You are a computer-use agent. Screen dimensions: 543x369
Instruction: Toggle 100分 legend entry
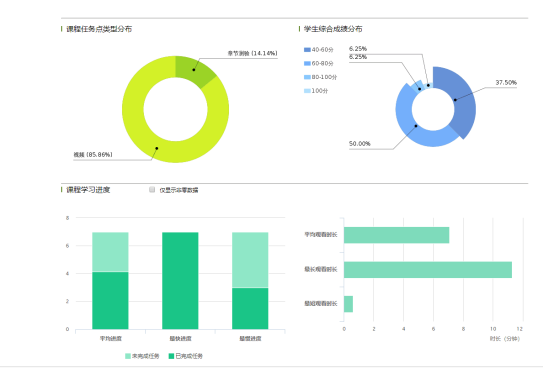coord(316,91)
